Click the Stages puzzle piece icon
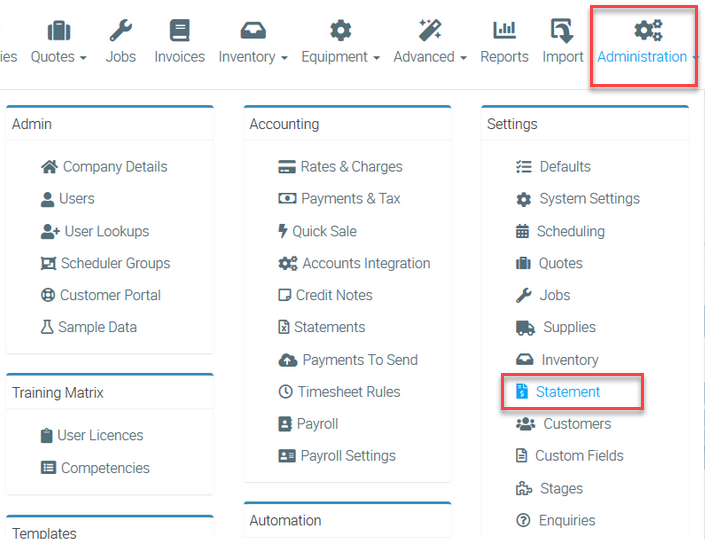The image size is (705, 539). (523, 489)
